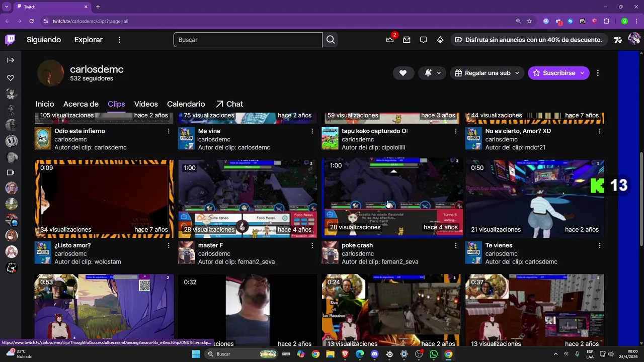The image size is (644, 362).
Task: Open options for Te vienes clip
Action: pos(599,245)
